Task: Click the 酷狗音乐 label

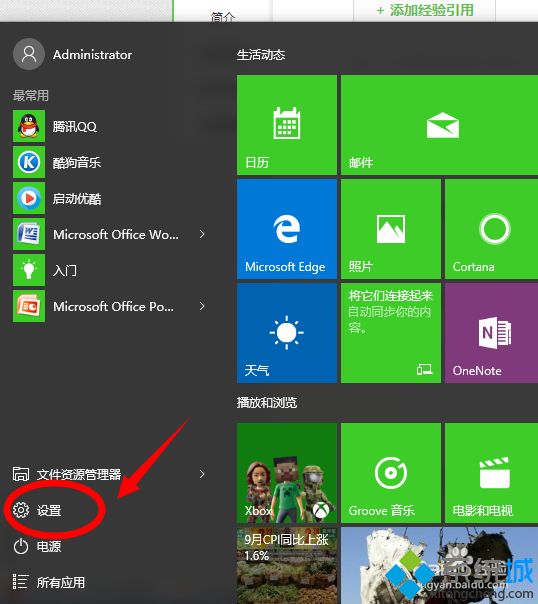Action: pos(77,163)
